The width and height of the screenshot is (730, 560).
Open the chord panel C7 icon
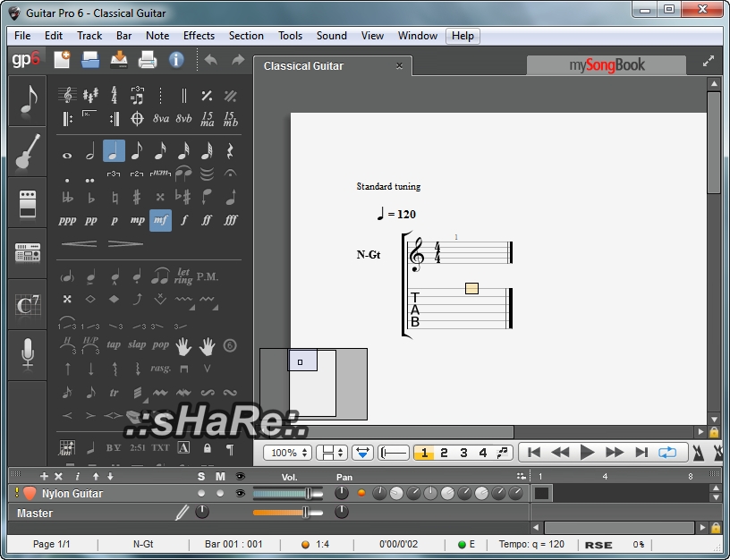28,305
